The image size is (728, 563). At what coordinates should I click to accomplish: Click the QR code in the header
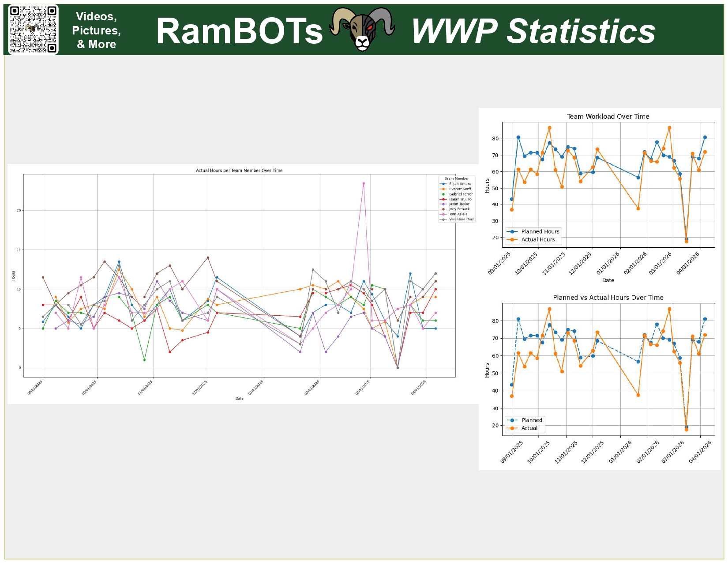pyautogui.click(x=33, y=30)
